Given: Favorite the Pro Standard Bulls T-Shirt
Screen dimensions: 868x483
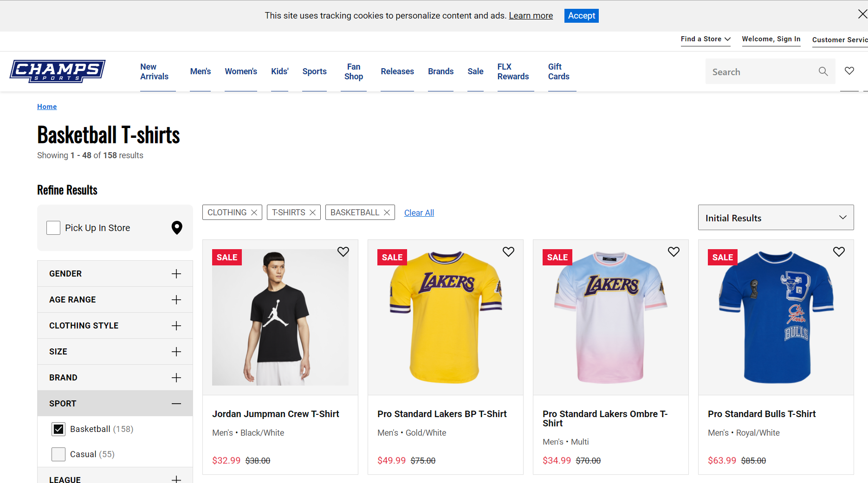Looking at the screenshot, I should click(839, 251).
